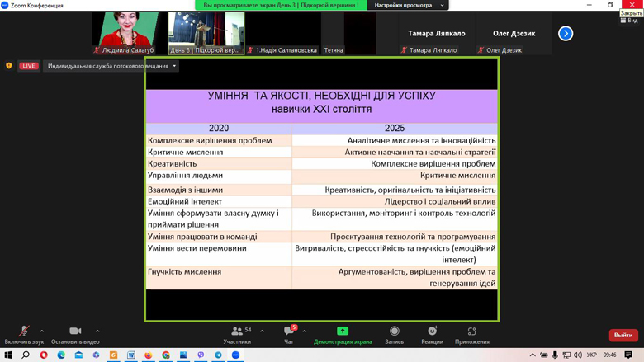Open the Чат chat panel

289,335
